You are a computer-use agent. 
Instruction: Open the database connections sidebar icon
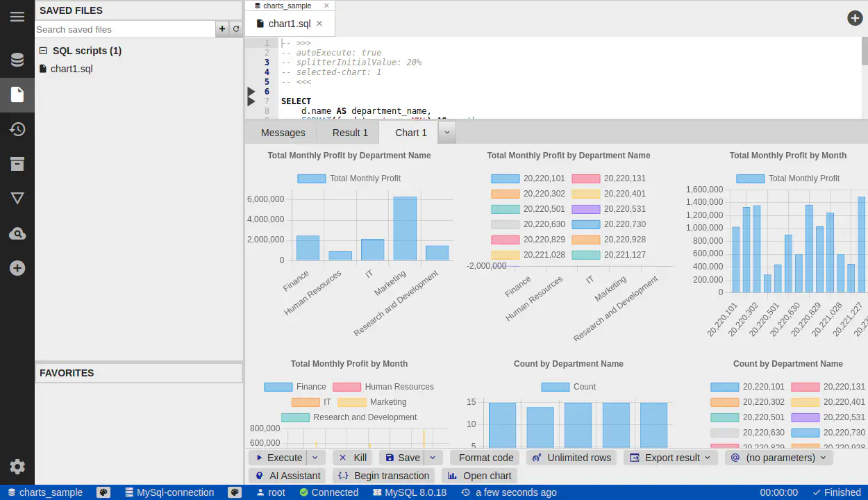(17, 60)
